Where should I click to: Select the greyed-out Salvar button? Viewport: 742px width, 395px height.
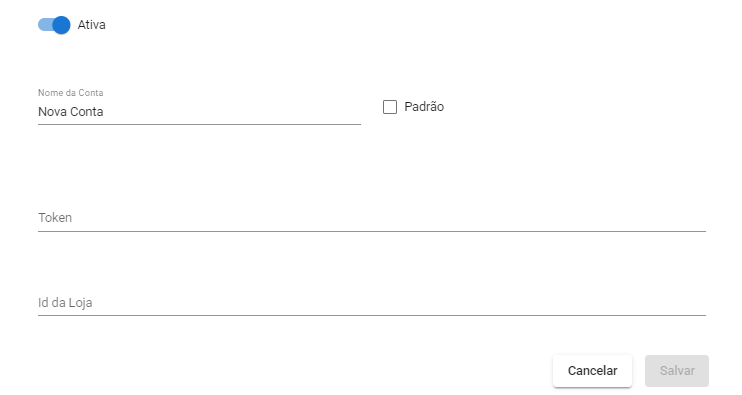677,371
